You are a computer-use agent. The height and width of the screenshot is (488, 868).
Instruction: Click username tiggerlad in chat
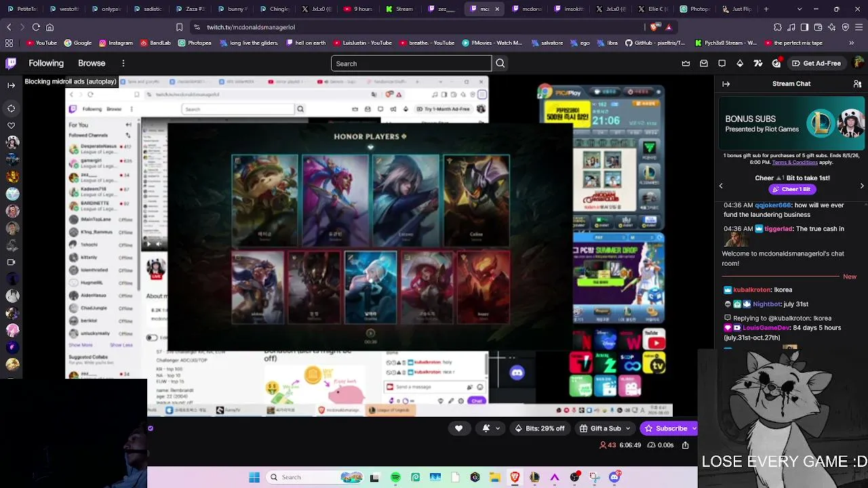click(778, 229)
